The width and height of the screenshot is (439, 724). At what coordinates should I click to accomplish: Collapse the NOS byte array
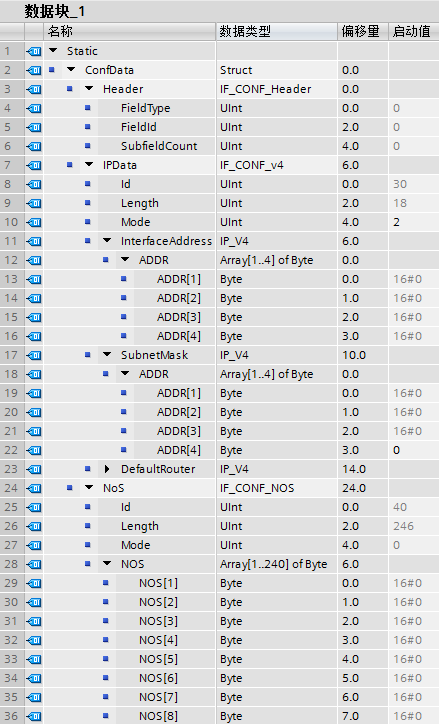click(107, 563)
